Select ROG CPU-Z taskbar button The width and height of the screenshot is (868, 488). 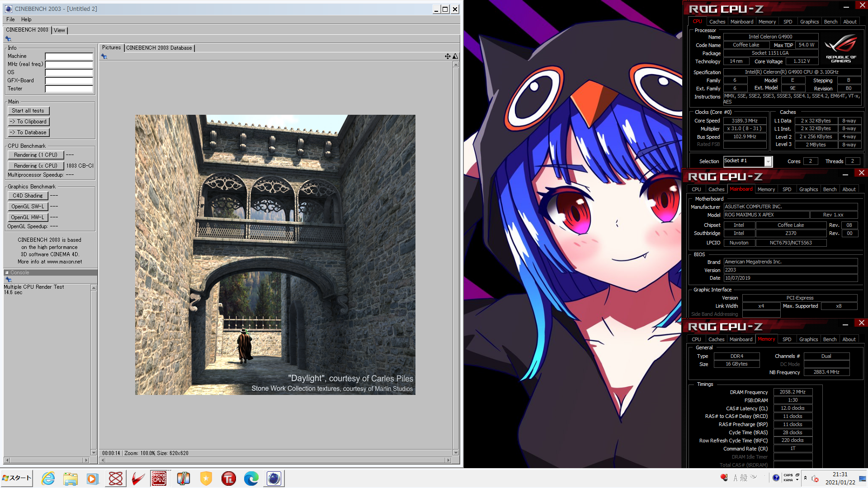tap(159, 479)
